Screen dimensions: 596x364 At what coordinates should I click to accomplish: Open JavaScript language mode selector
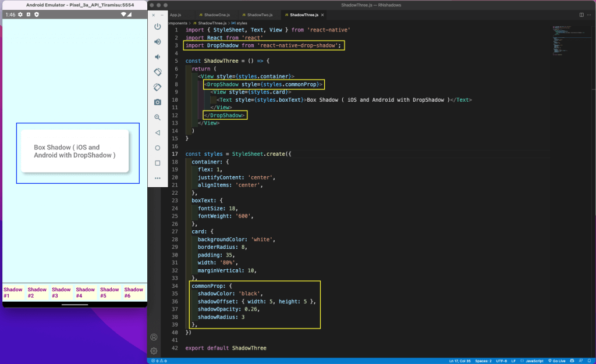pos(533,361)
